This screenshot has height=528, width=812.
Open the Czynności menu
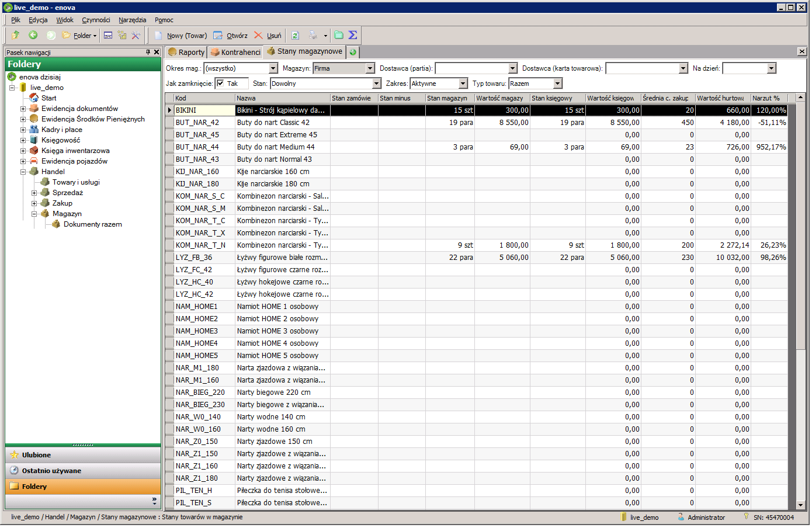96,20
